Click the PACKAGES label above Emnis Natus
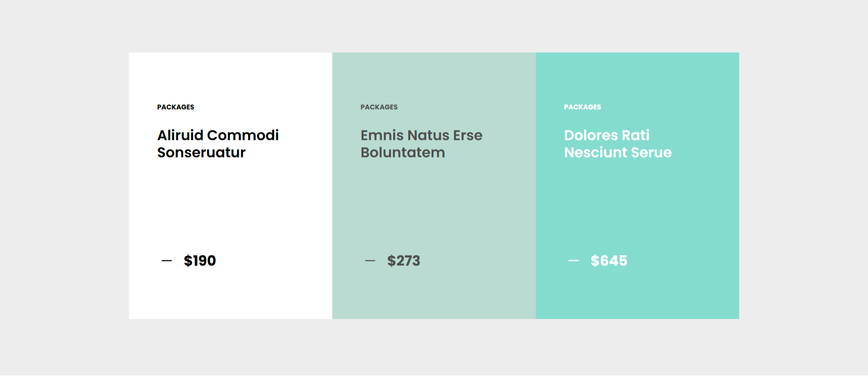Image resolution: width=868 pixels, height=388 pixels. pos(379,107)
